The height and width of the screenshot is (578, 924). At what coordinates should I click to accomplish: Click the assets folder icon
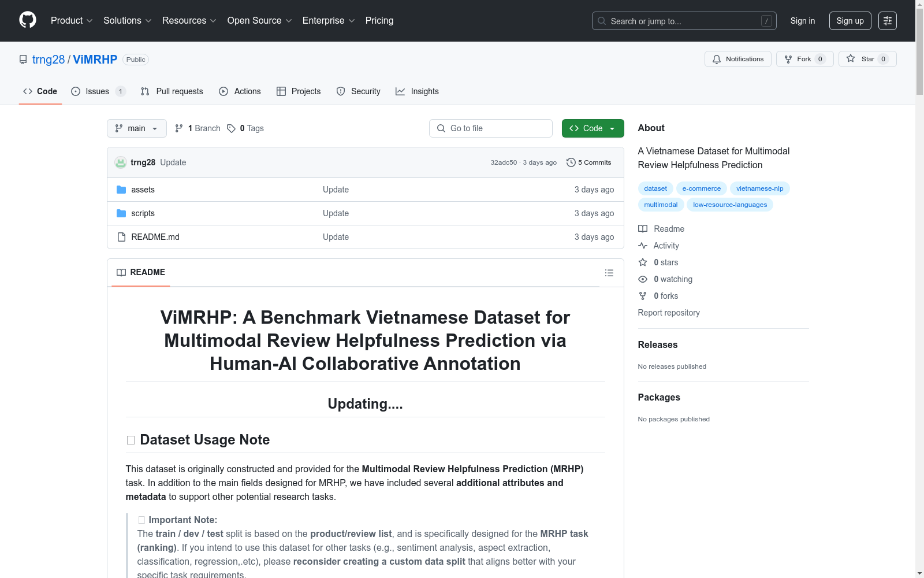[x=121, y=190]
